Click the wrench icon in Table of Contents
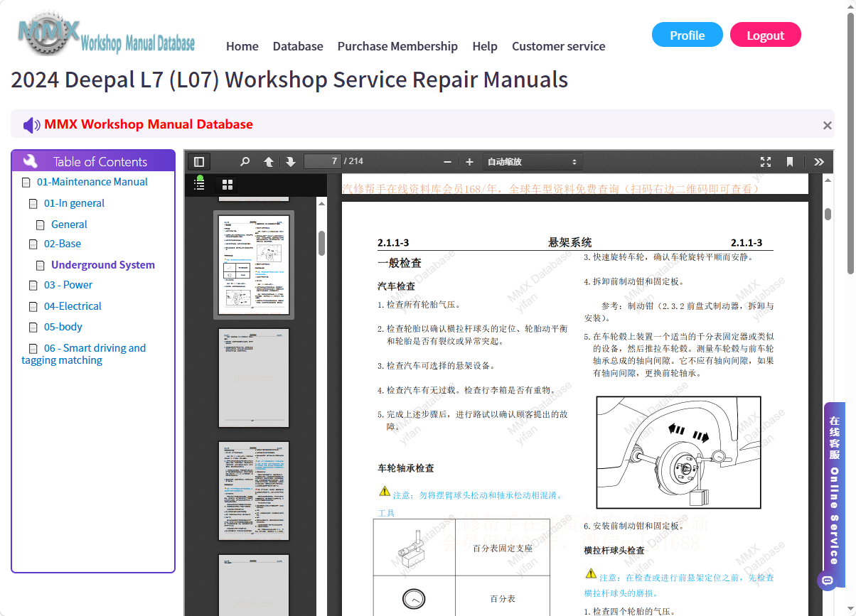856x616 pixels. click(x=30, y=161)
